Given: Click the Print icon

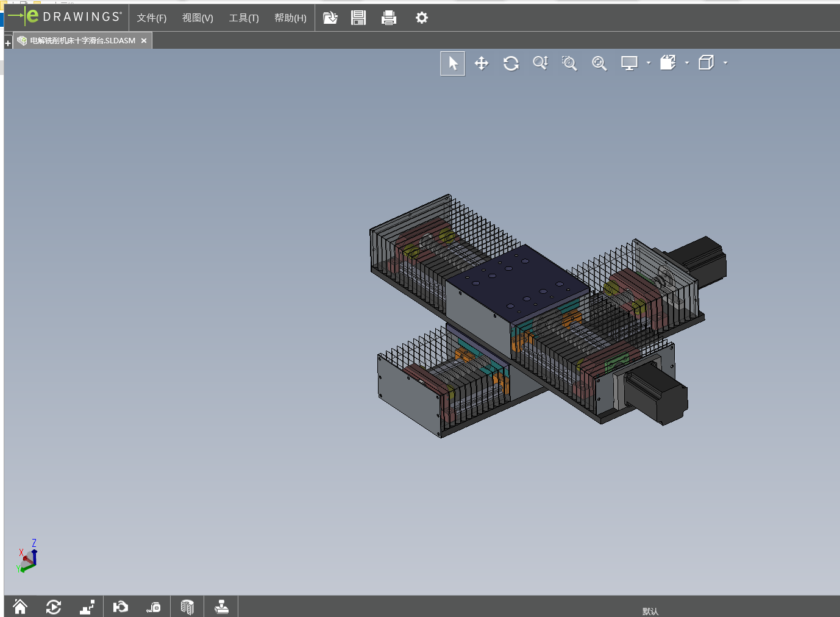Looking at the screenshot, I should (x=389, y=18).
